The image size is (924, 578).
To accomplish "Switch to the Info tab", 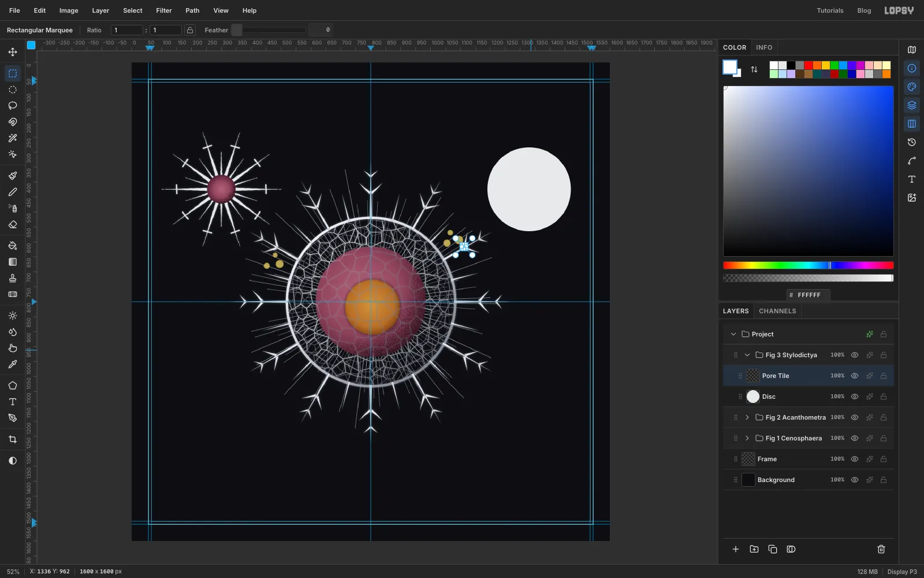I will [x=764, y=47].
